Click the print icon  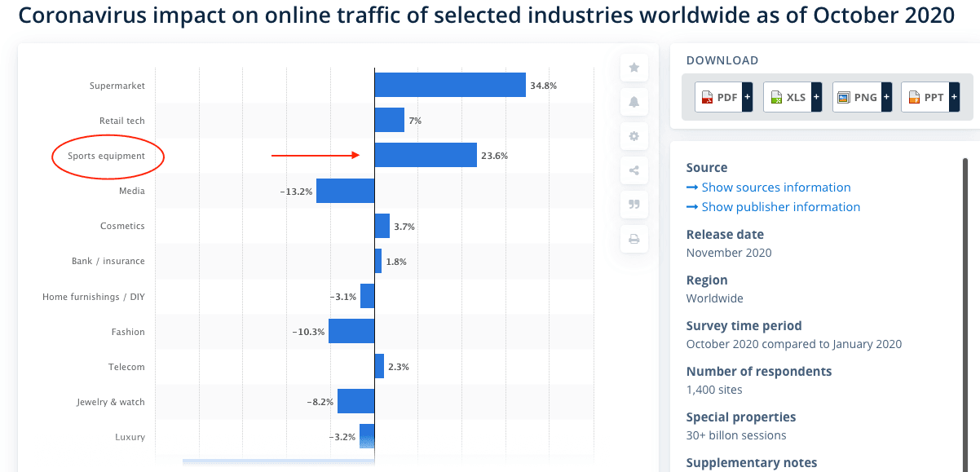pos(634,240)
